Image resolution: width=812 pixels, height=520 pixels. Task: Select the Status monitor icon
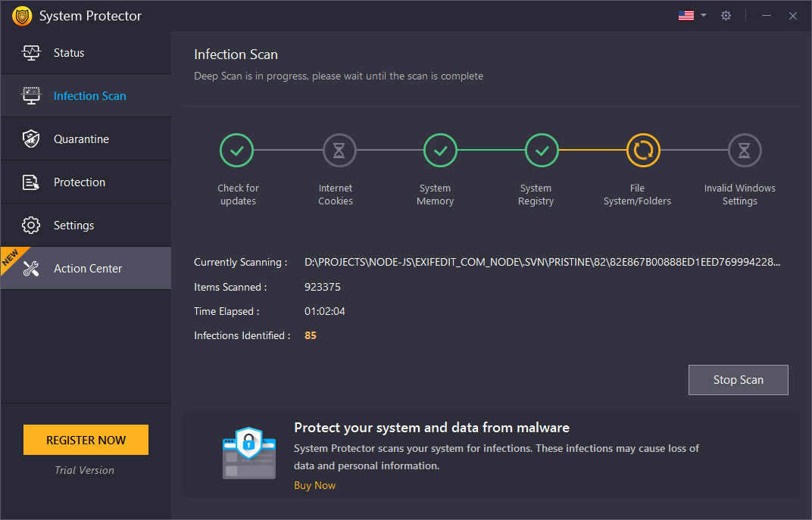tap(31, 52)
